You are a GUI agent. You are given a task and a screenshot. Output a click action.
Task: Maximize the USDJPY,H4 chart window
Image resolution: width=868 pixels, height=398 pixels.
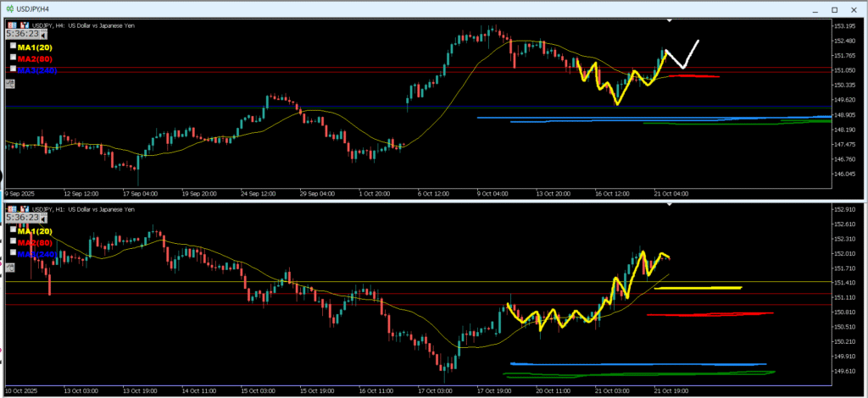[x=833, y=9]
